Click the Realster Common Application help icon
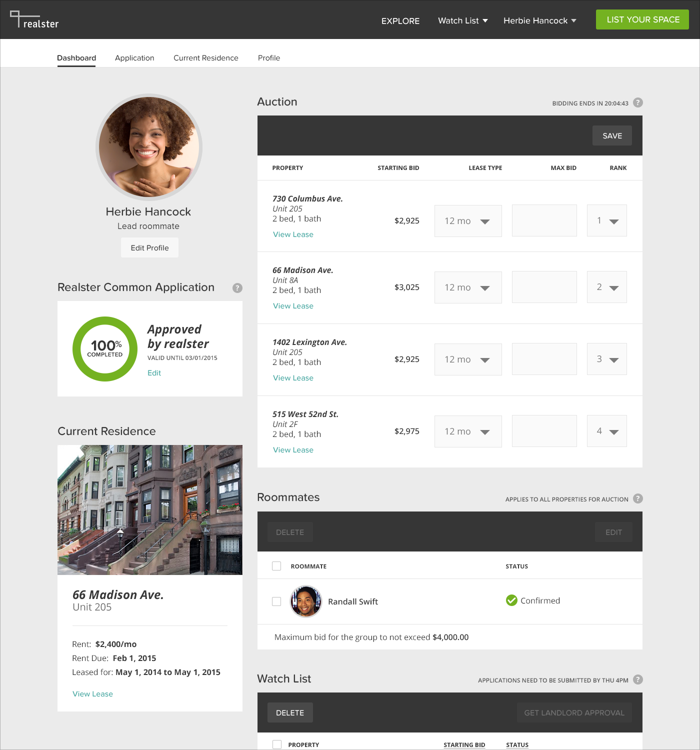Screen dimensions: 700x750 237,288
